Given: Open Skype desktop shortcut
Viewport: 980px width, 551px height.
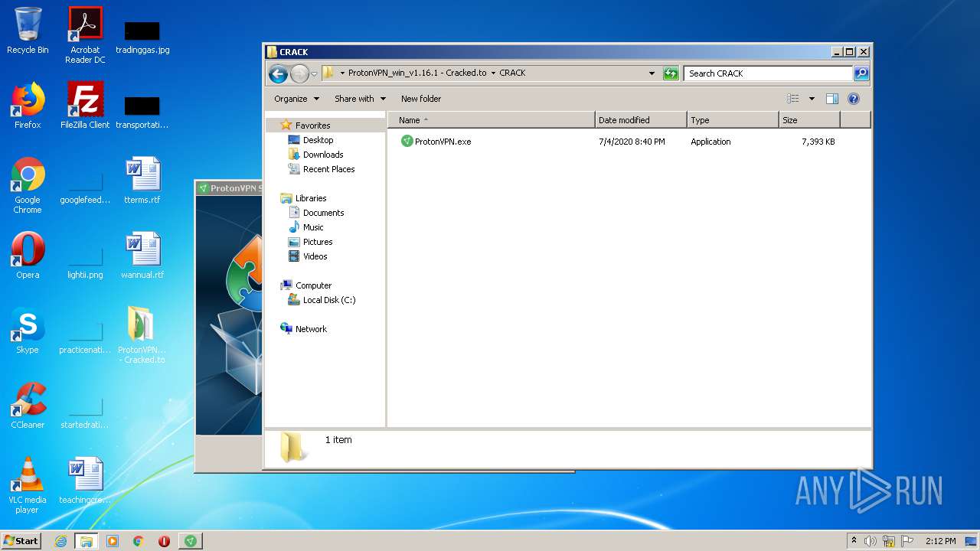Looking at the screenshot, I should coord(28,331).
